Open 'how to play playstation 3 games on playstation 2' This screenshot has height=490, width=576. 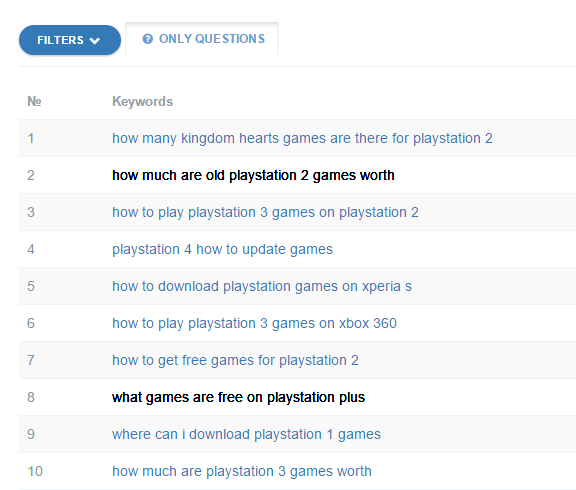pyautogui.click(x=265, y=212)
